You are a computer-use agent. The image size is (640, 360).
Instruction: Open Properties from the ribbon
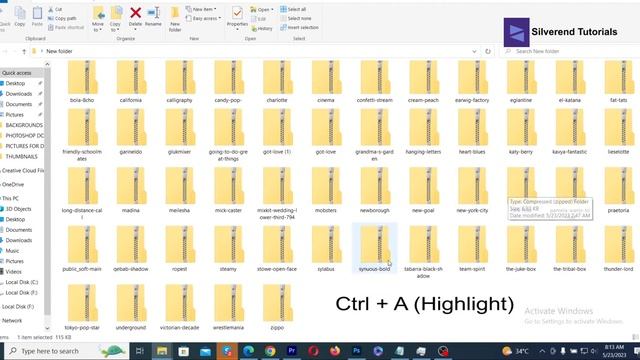[x=237, y=18]
